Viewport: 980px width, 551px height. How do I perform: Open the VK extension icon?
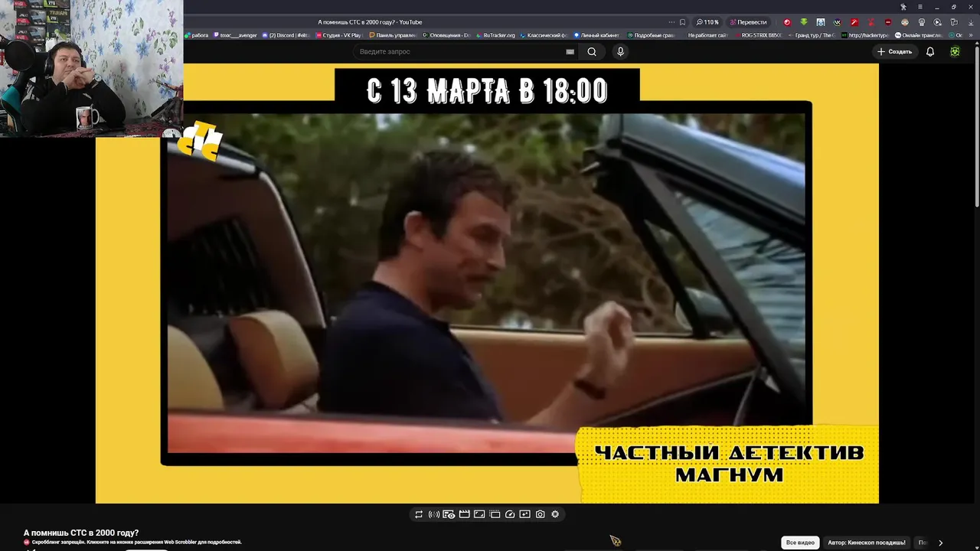pos(838,22)
